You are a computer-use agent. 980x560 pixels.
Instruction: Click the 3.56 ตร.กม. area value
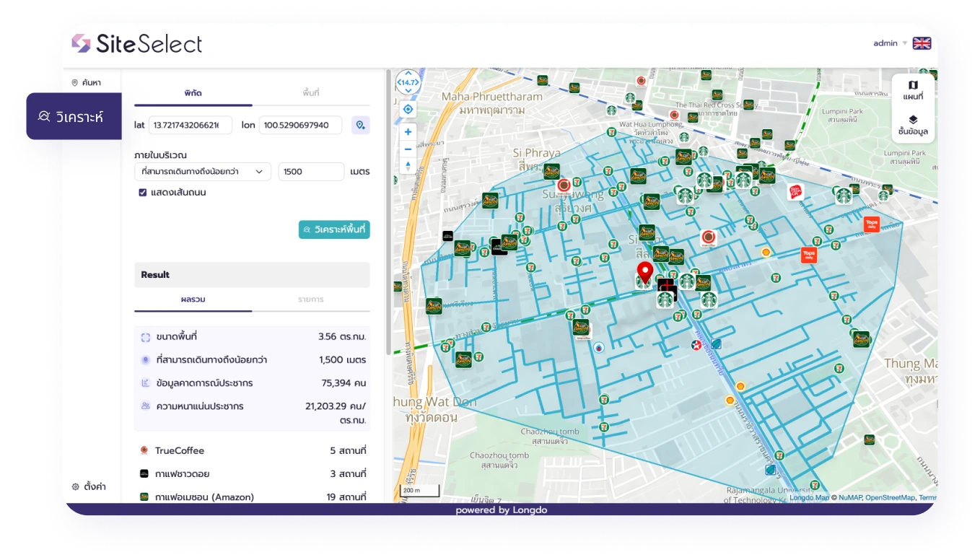342,337
